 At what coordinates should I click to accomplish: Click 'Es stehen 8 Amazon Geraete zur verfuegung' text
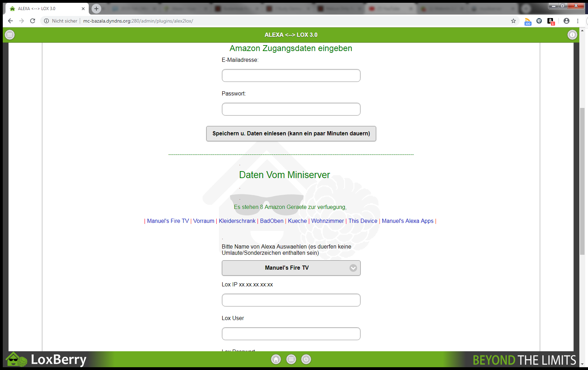pyautogui.click(x=290, y=207)
